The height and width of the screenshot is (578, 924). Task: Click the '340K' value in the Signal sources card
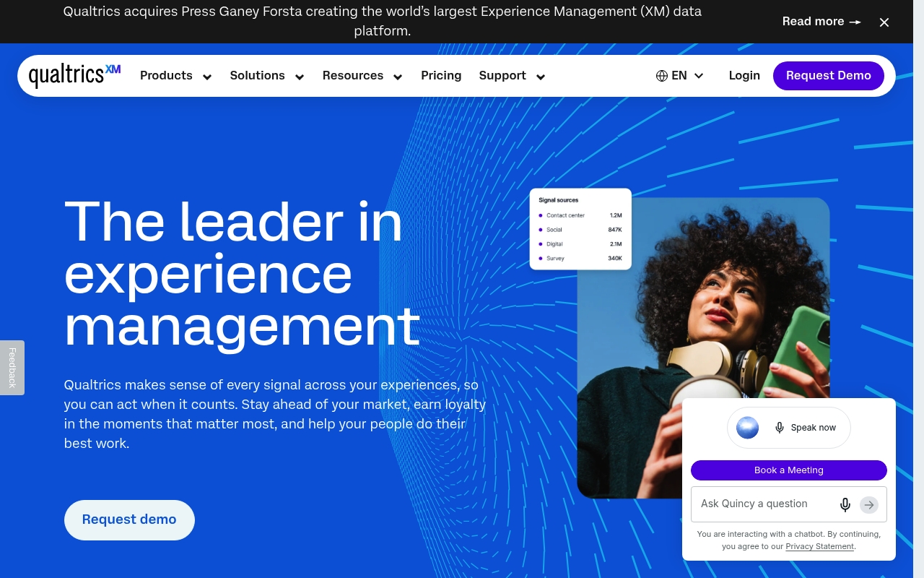coord(615,258)
